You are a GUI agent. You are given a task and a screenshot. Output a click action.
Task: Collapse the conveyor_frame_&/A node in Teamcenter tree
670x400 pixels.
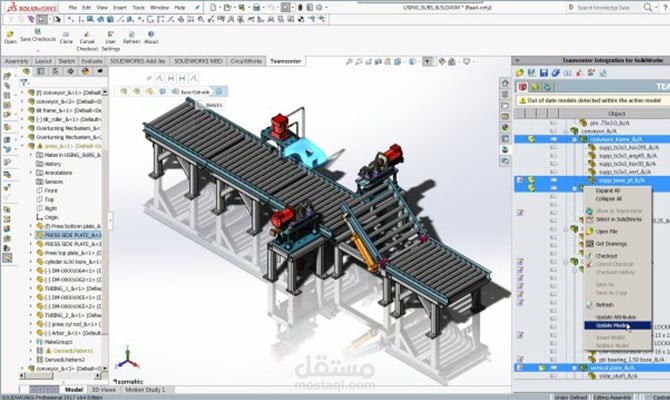point(575,139)
